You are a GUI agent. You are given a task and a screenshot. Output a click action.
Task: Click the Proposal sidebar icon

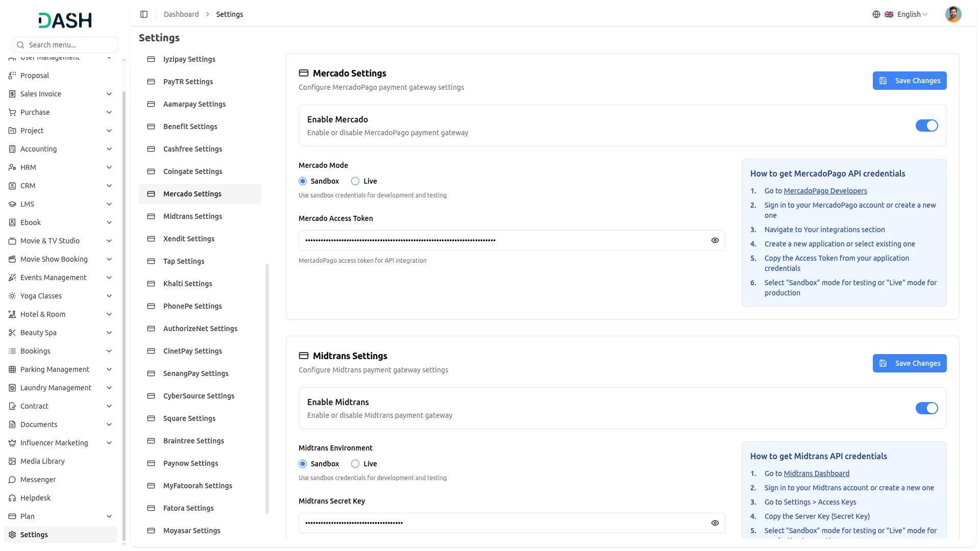click(12, 76)
